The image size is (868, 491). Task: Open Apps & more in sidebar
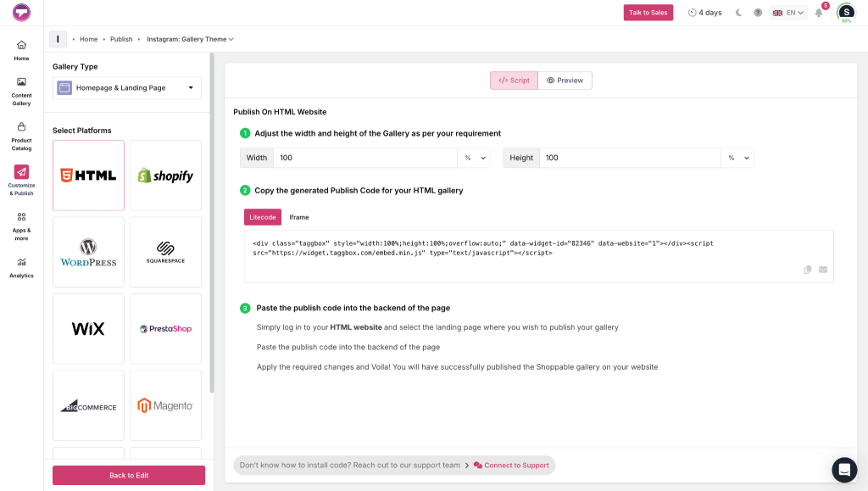[x=21, y=226]
